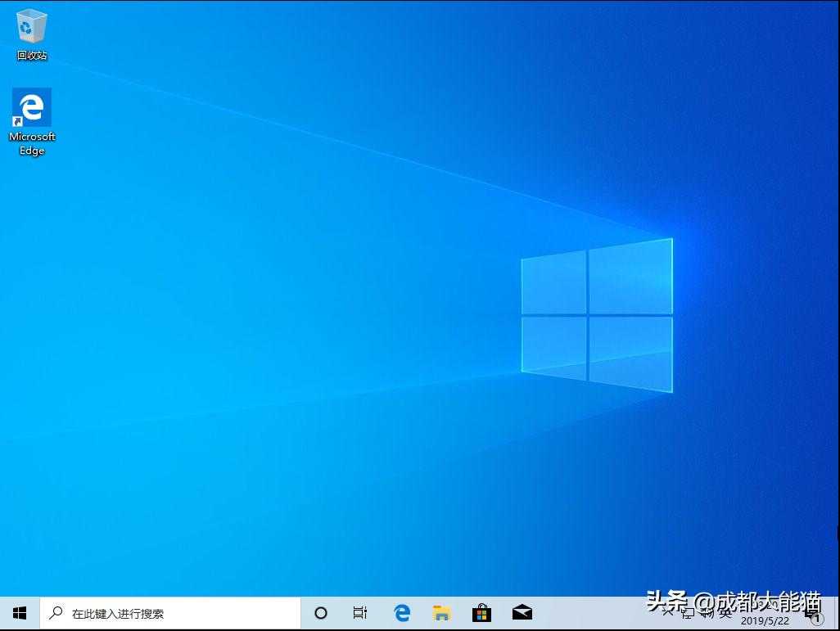
Task: Click the Show Desktop strip at taskbar end
Action: point(838,612)
